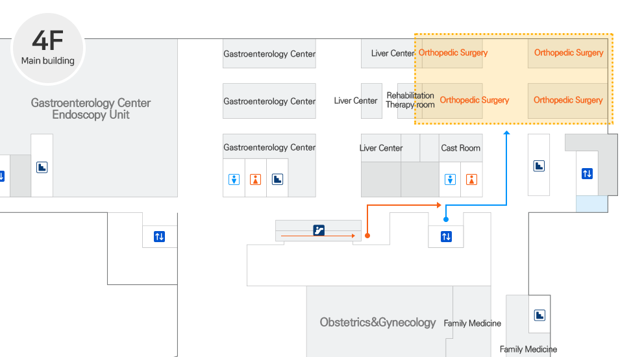The height and width of the screenshot is (357, 644).
Task: Click the blue restroom icon under Gastroenterology Center
Action: tap(234, 179)
